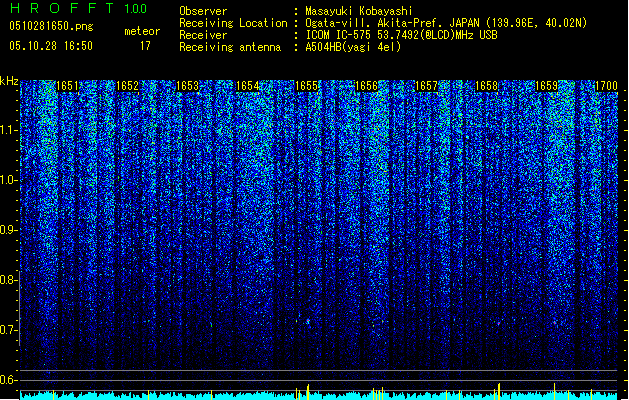This screenshot has width=629, height=400.
Task: Click the 1651 time marker
Action: pyautogui.click(x=67, y=86)
